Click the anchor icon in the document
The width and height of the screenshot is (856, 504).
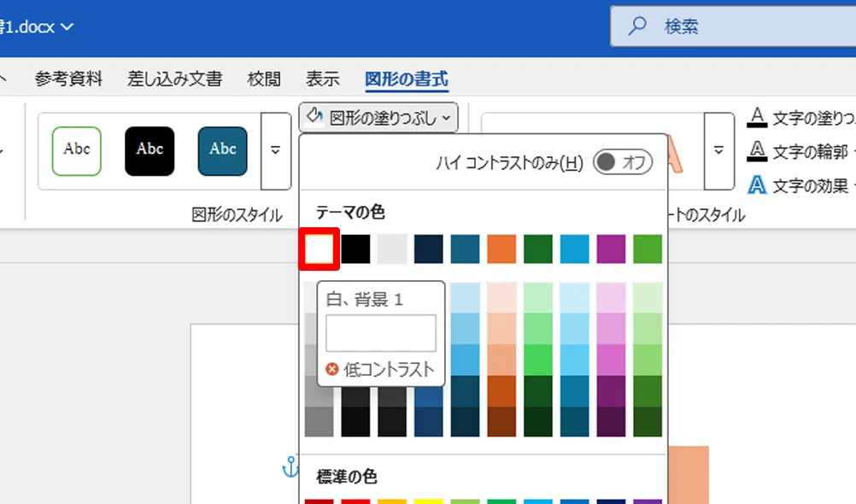(x=290, y=467)
